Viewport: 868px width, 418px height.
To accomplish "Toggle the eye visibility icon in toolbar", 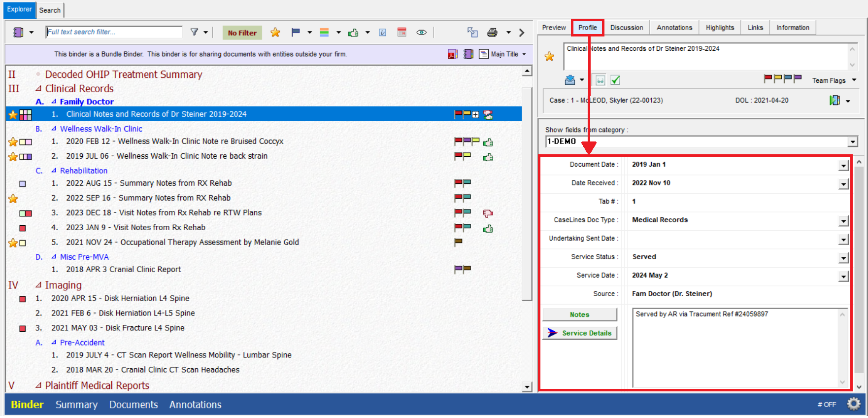I will 421,33.
